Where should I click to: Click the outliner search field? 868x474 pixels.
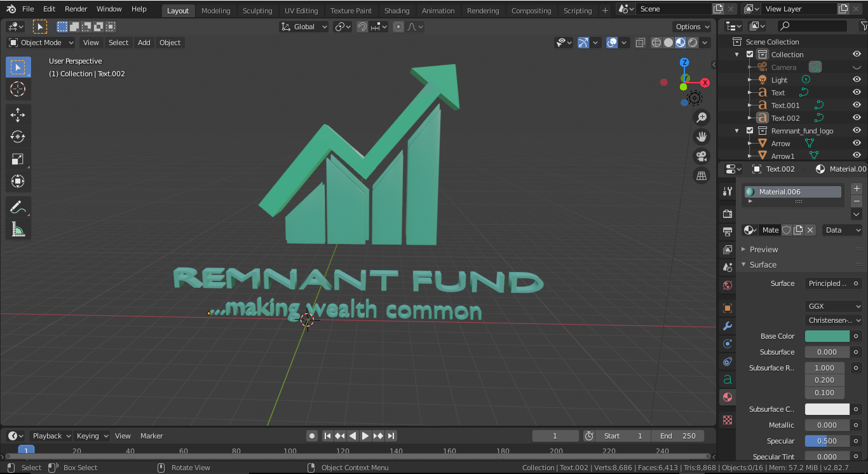813,26
